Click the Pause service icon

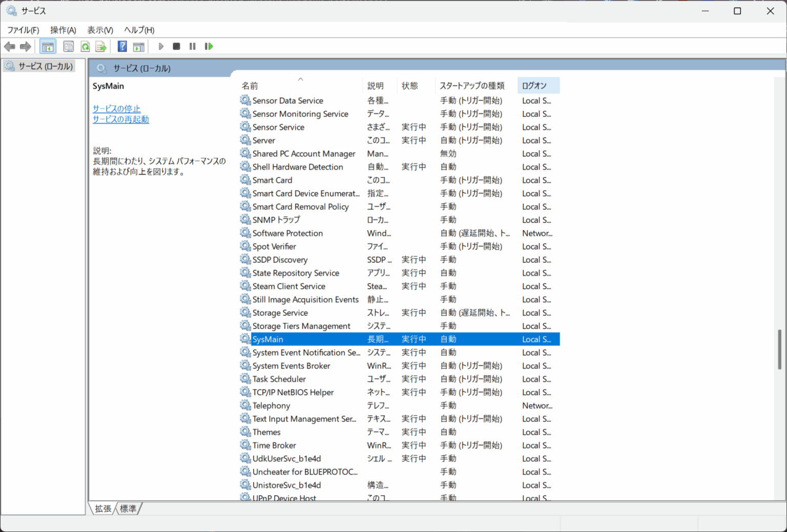point(192,46)
